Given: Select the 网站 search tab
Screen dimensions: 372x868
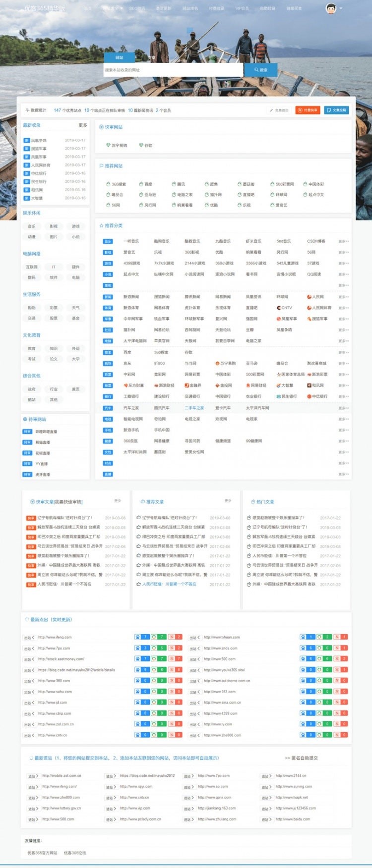Looking at the screenshot, I should coord(119,57).
